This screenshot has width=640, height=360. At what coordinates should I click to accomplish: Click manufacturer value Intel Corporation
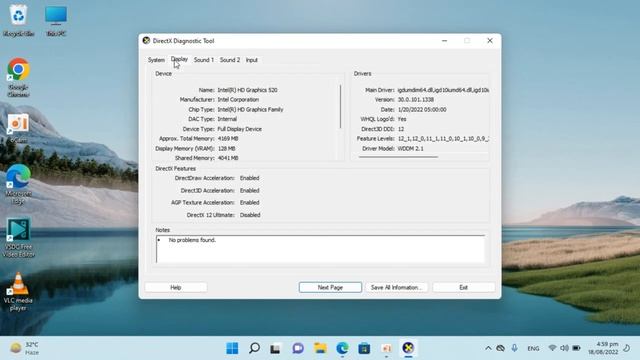point(238,100)
